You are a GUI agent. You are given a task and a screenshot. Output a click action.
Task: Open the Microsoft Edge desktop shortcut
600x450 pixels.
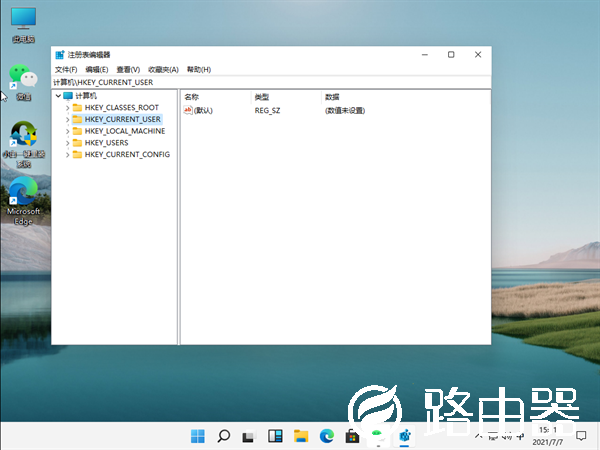tap(23, 201)
